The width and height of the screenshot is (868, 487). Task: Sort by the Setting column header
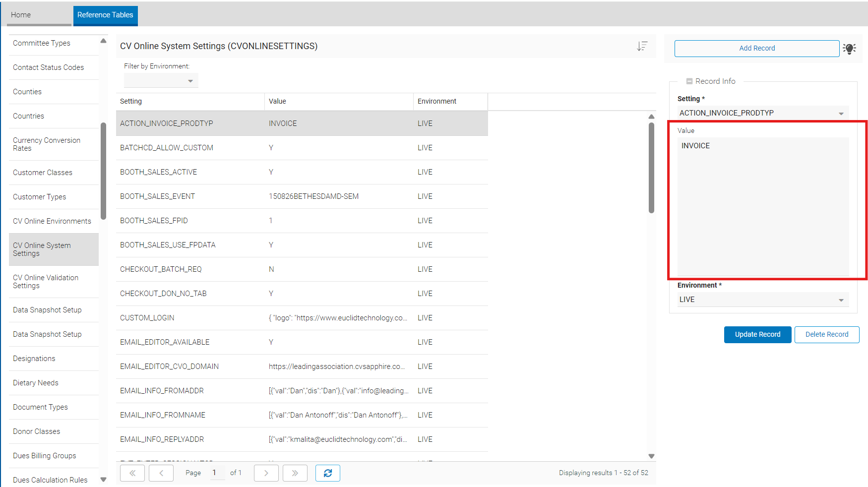(190, 101)
